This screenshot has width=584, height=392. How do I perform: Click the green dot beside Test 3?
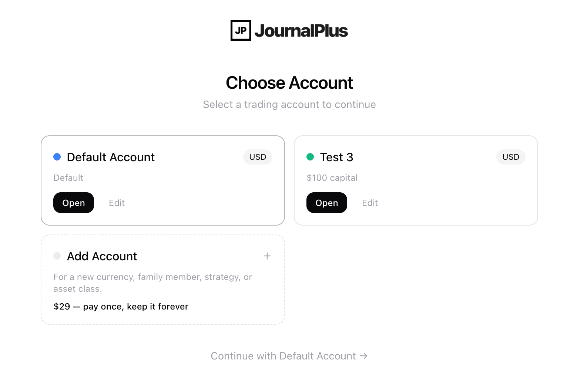pyautogui.click(x=310, y=157)
